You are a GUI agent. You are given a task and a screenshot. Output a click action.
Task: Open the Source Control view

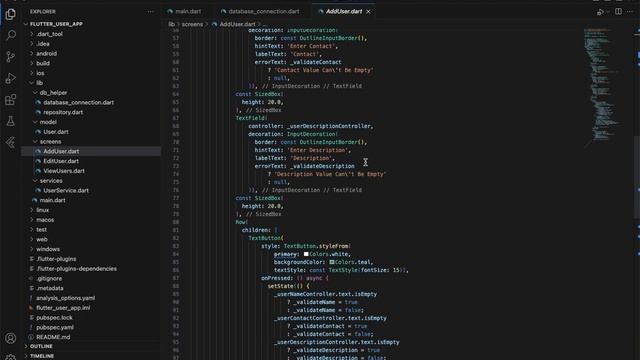coord(11,56)
